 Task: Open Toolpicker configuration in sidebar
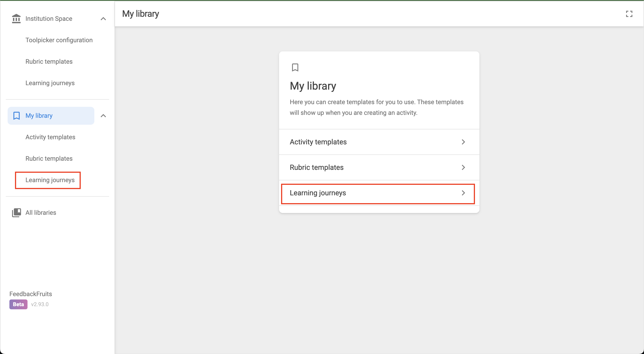point(59,40)
